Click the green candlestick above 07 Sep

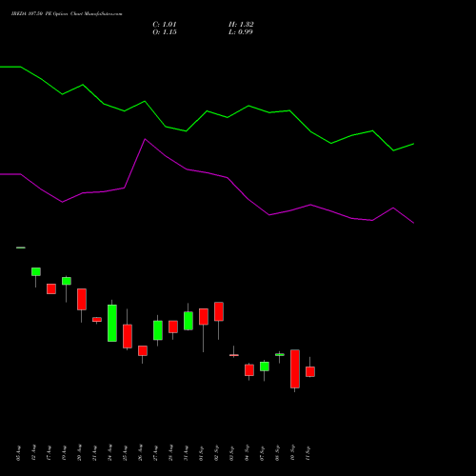click(x=265, y=367)
